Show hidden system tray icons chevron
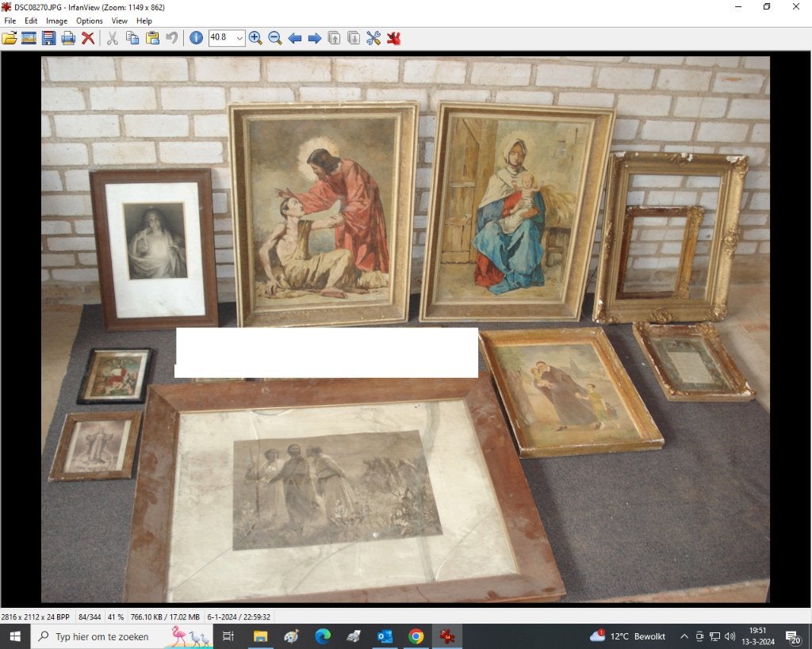Viewport: 812px width, 649px height. pos(684,636)
